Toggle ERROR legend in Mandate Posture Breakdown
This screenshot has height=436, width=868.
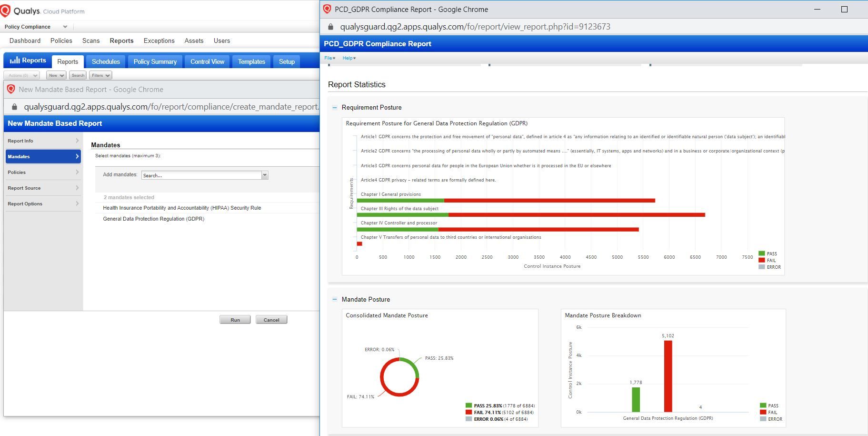(x=771, y=419)
